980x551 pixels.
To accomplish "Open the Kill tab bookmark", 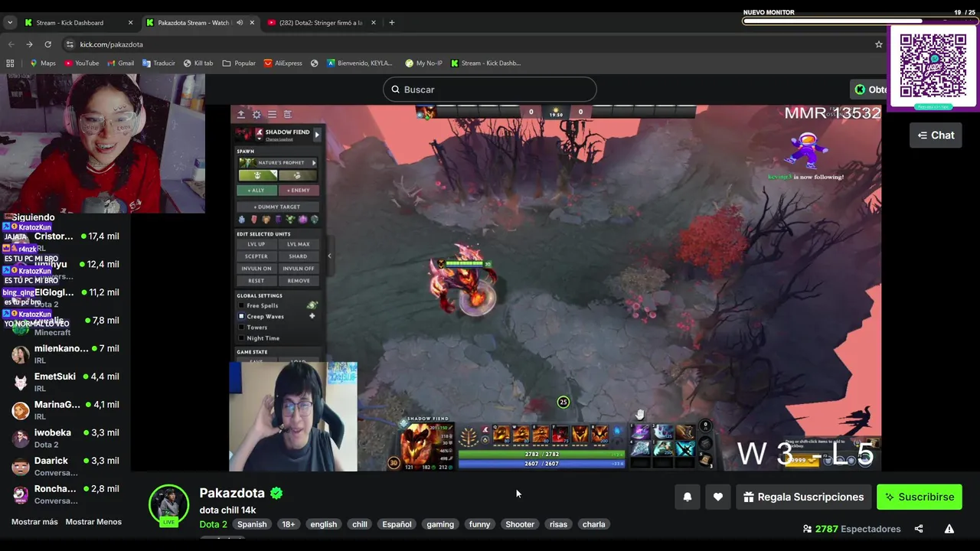I will click(x=198, y=64).
